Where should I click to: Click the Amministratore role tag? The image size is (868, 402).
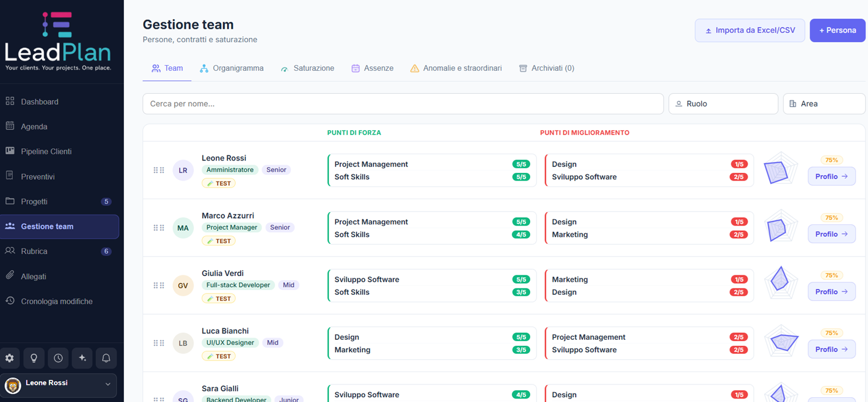coord(230,170)
